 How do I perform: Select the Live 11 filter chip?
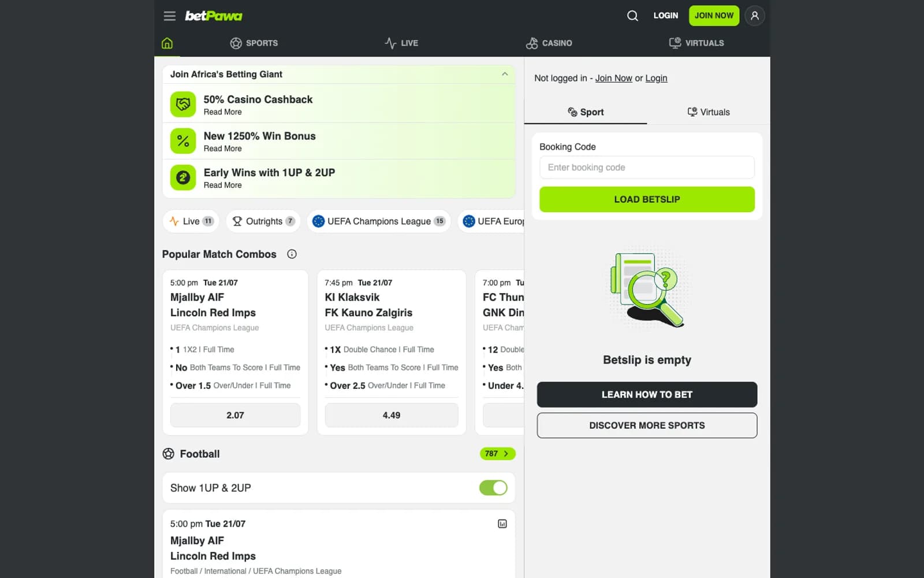tap(191, 221)
